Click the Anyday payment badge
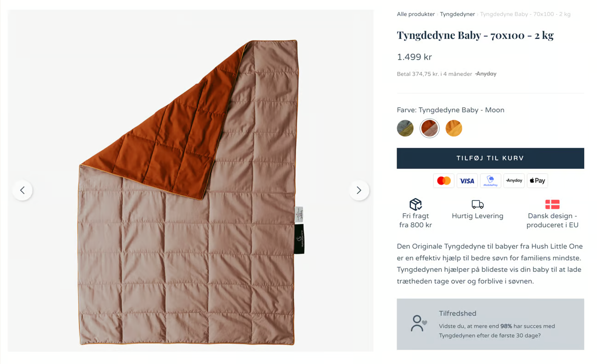Screen dimensions: 597x364 point(514,181)
